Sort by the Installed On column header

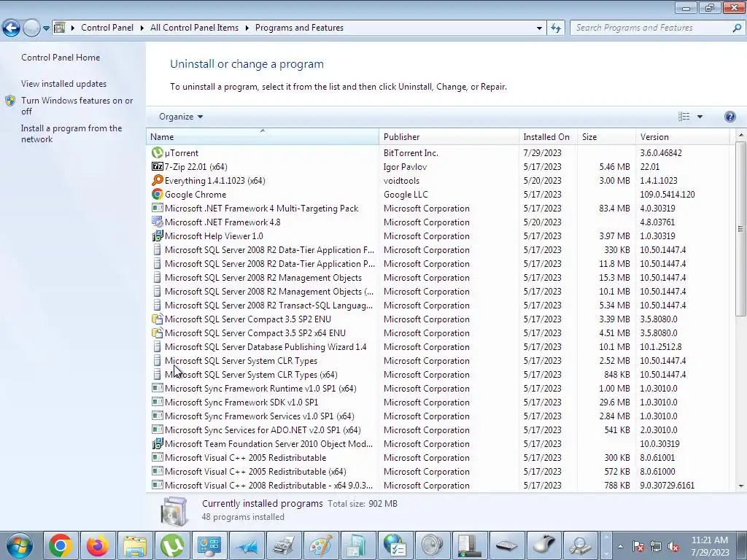[x=549, y=136]
